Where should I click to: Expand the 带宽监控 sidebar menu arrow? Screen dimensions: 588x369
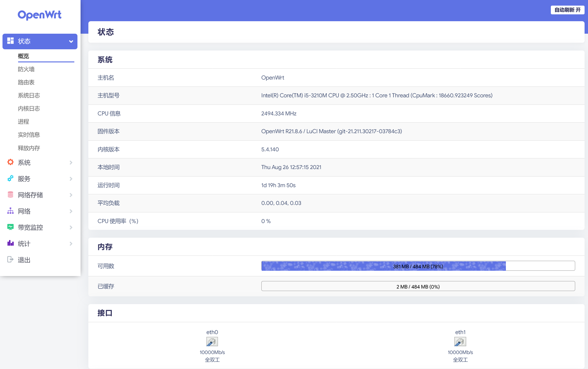tap(71, 227)
